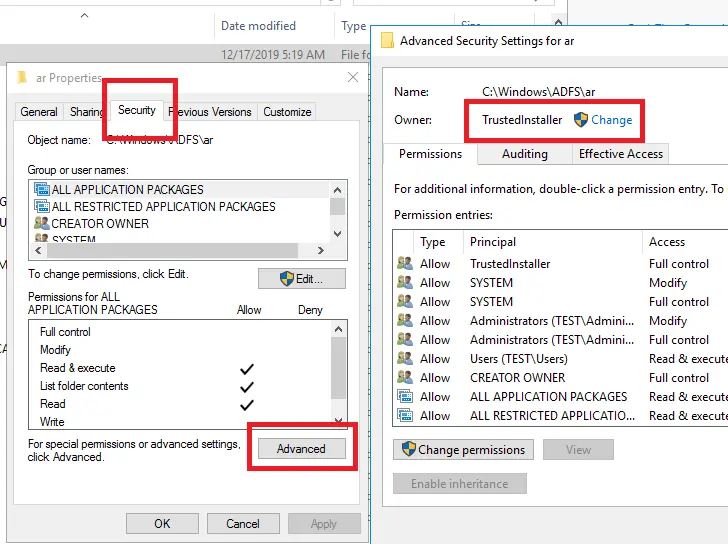Open the Effective Access tab

click(x=620, y=154)
